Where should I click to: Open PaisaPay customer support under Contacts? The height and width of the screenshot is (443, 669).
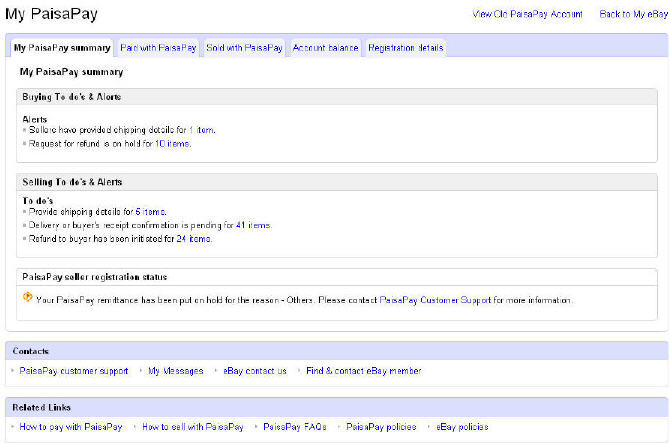coord(74,371)
